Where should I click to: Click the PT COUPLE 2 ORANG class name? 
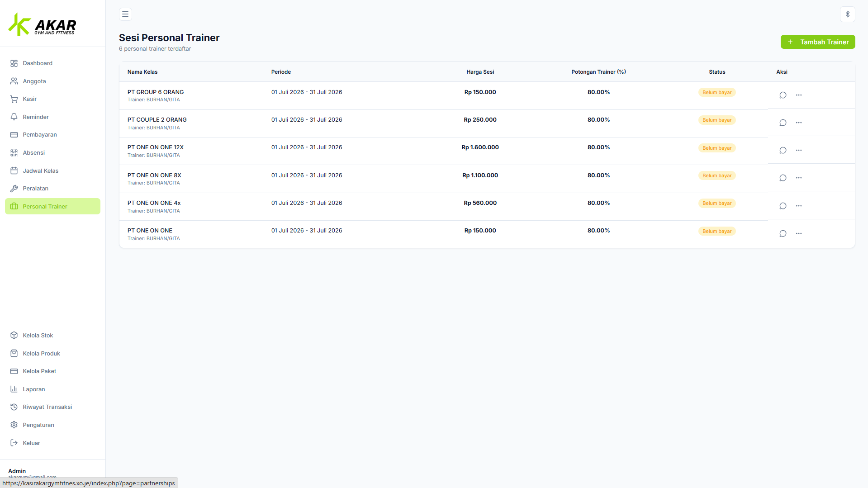(x=157, y=120)
